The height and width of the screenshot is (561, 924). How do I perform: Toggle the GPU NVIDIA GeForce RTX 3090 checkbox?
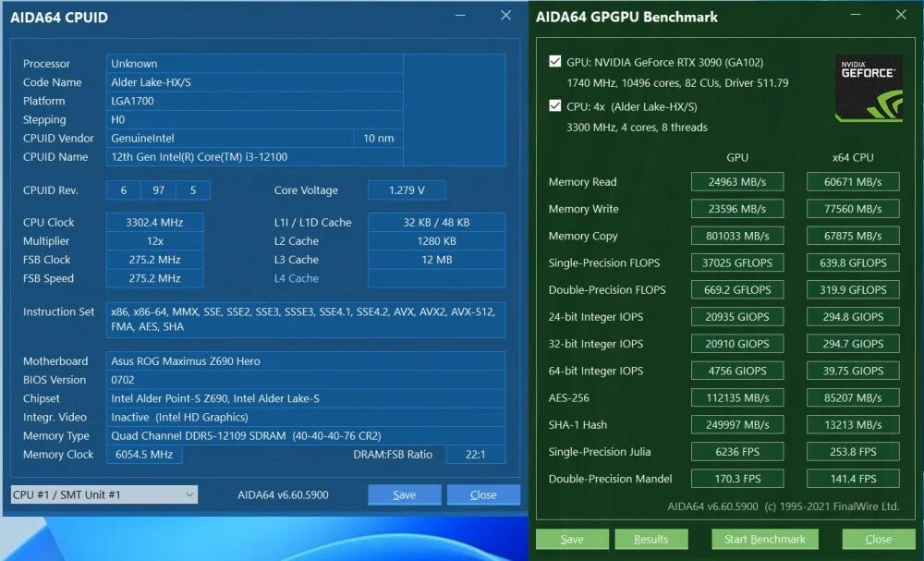(554, 61)
